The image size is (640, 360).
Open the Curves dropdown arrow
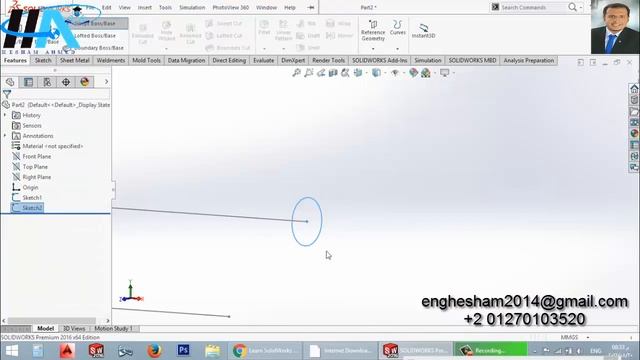click(398, 49)
